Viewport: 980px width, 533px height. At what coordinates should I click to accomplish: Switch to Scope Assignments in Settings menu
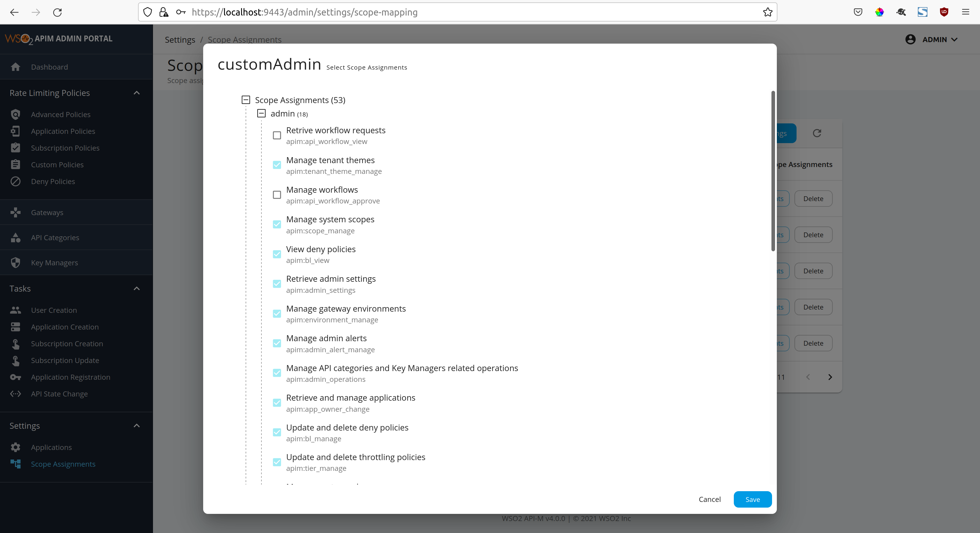[63, 464]
